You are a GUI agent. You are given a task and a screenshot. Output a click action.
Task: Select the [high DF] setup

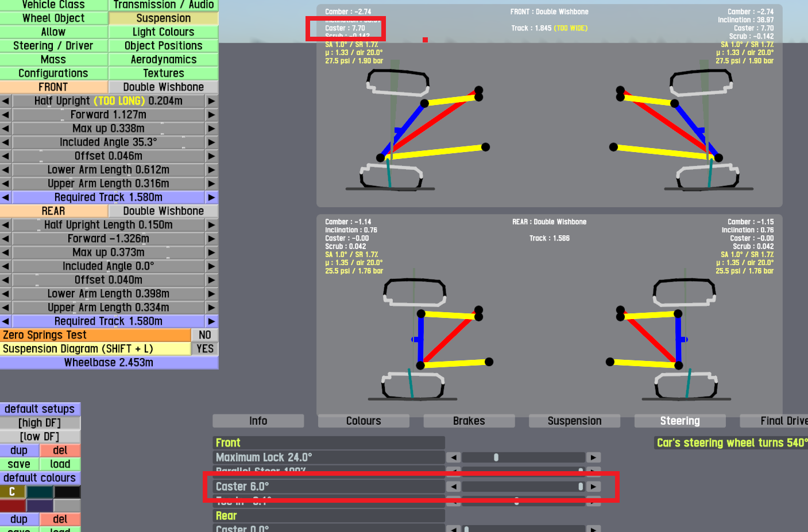coord(40,423)
